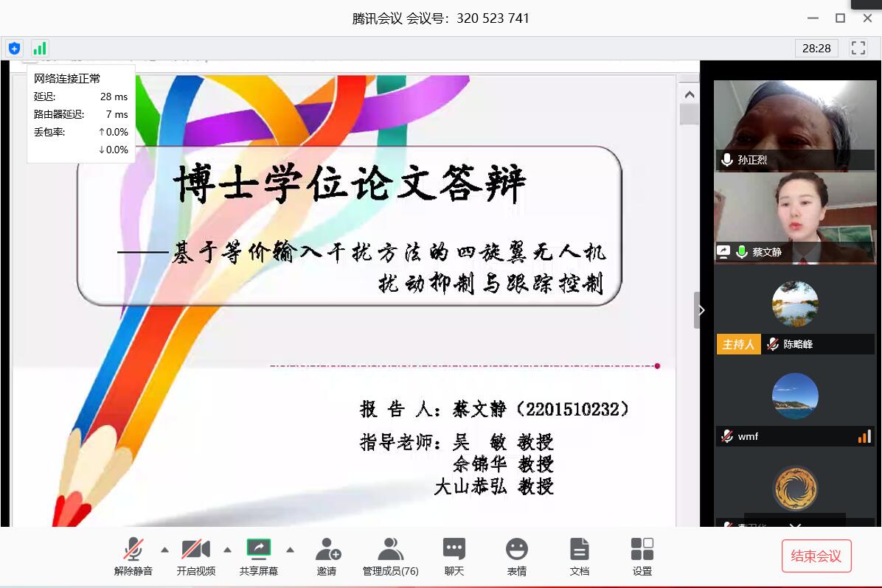Turn on the video camera

pyautogui.click(x=196, y=556)
